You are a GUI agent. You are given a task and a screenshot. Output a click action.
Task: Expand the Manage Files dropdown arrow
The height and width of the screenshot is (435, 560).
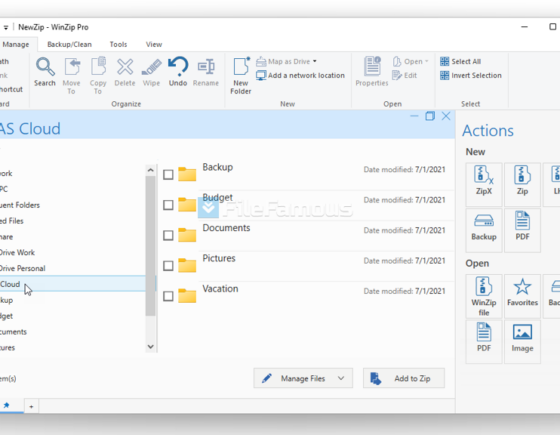(341, 378)
